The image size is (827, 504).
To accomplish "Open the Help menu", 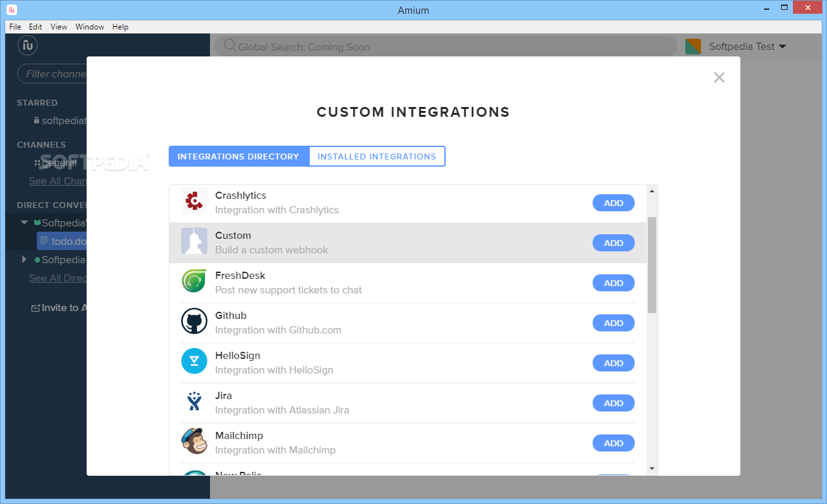I will pos(120,27).
